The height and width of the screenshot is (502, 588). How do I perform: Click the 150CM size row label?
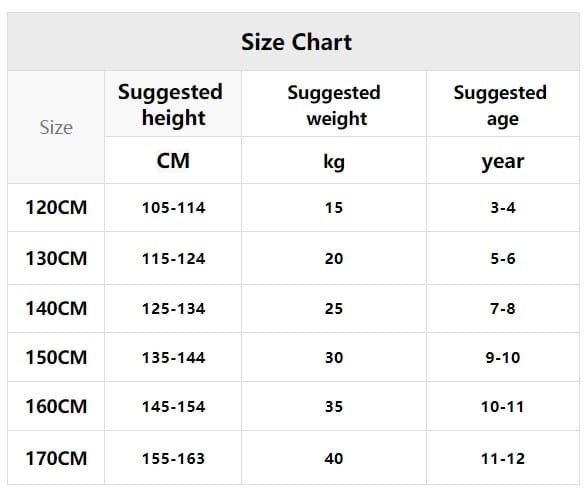56,357
